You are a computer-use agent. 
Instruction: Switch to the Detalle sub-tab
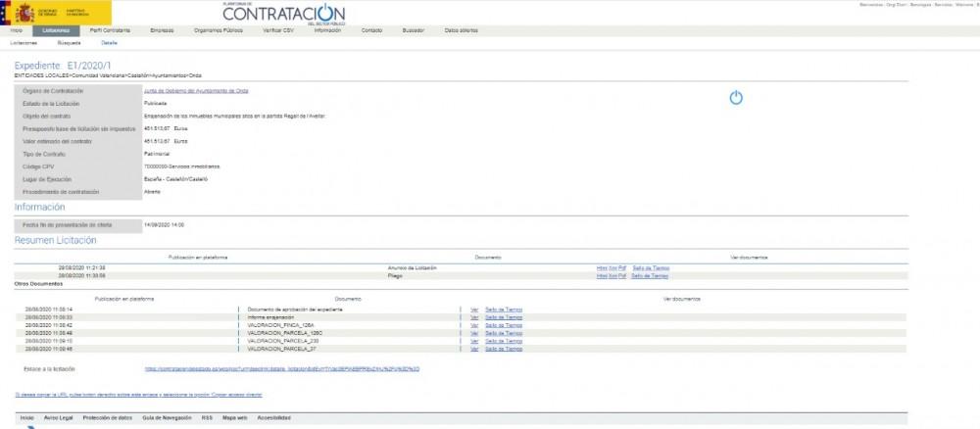pos(109,43)
